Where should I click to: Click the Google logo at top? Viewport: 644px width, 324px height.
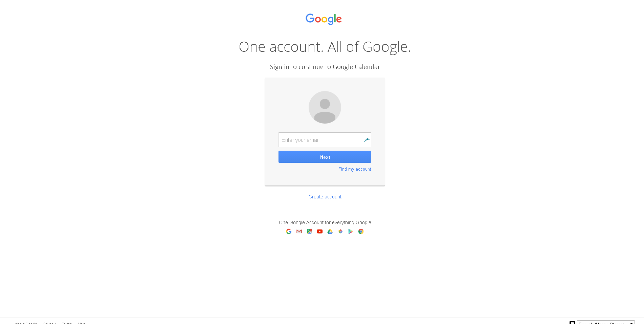[324, 19]
